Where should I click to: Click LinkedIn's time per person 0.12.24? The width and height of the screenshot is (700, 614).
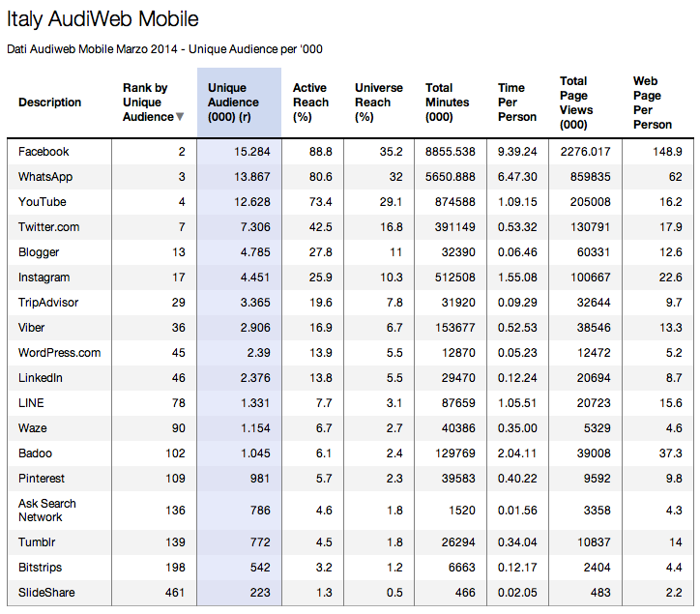517,378
